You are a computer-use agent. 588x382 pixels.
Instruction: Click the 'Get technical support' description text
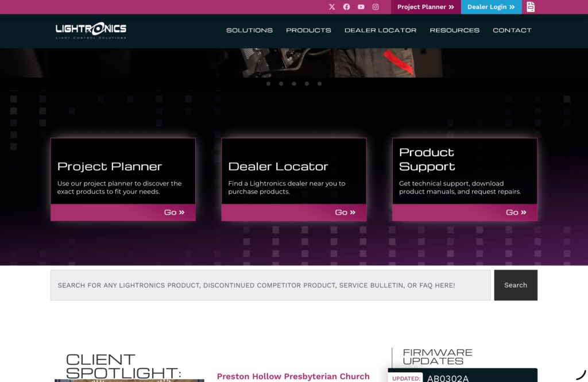(460, 188)
